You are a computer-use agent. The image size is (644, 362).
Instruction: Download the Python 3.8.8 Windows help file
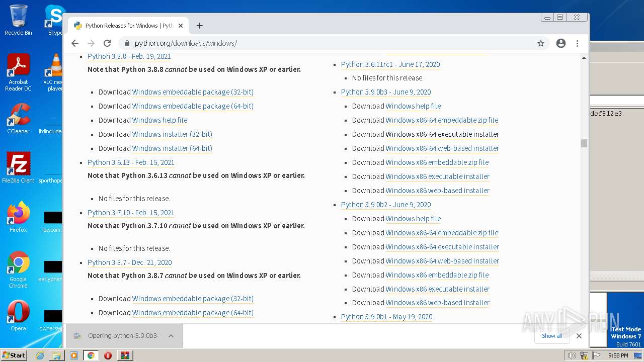(159, 120)
